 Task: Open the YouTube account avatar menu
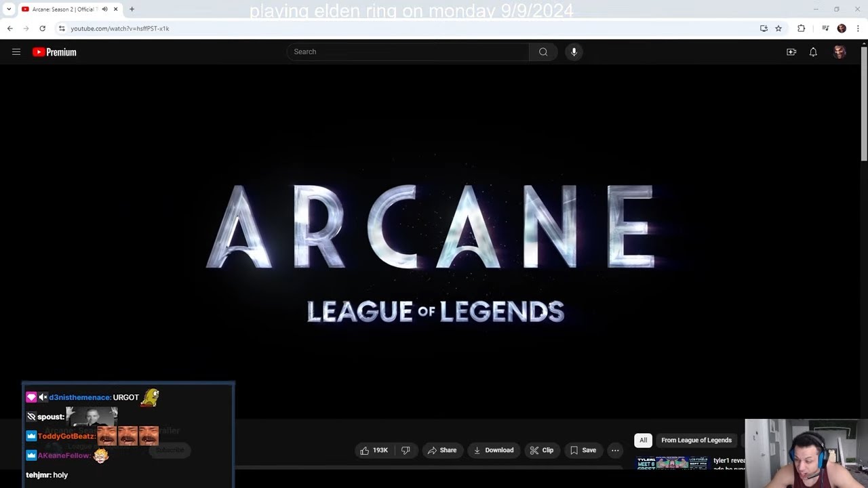tap(840, 52)
